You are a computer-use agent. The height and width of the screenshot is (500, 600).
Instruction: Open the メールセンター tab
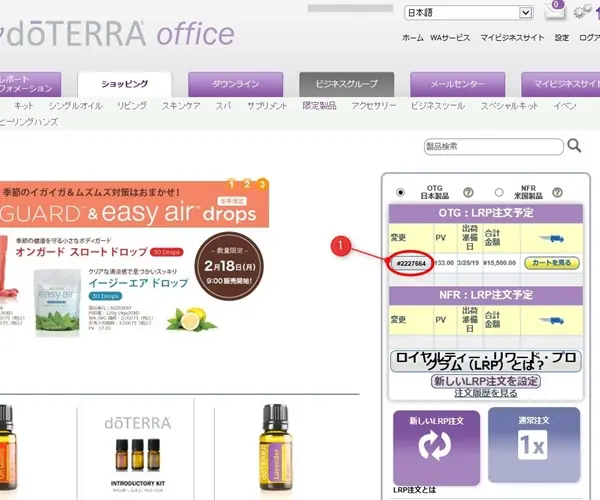click(458, 84)
